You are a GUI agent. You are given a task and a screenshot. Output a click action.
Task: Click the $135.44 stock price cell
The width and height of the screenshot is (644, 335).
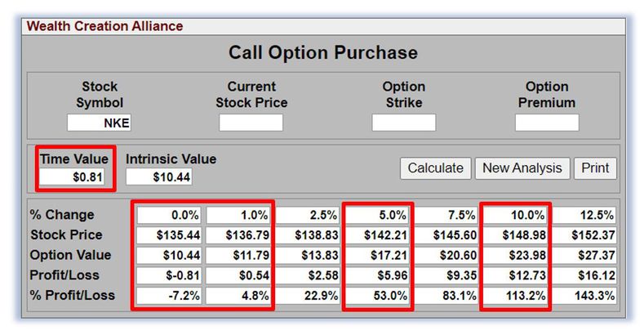click(x=168, y=235)
